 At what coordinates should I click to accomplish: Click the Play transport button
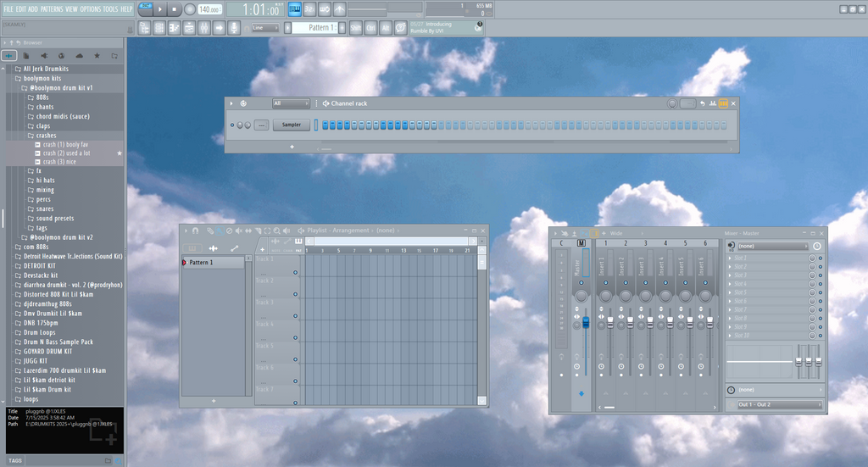pyautogui.click(x=160, y=9)
